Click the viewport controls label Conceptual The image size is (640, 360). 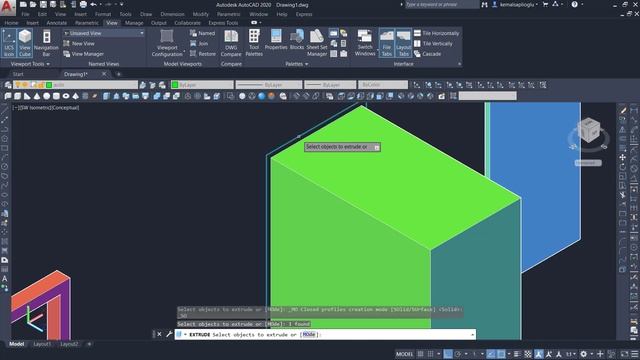pos(65,108)
